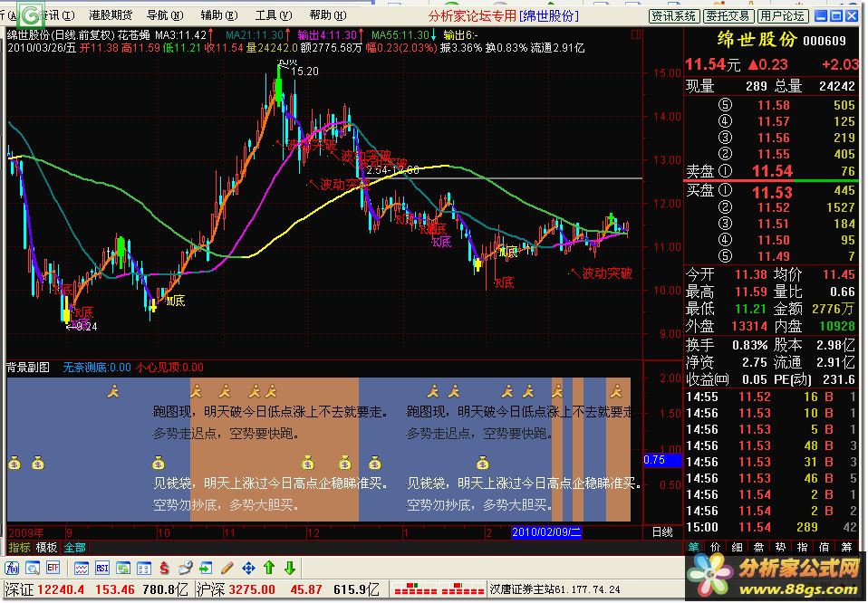Select the 指标 tab below chart
Screen dimensions: 868x603
(19, 548)
